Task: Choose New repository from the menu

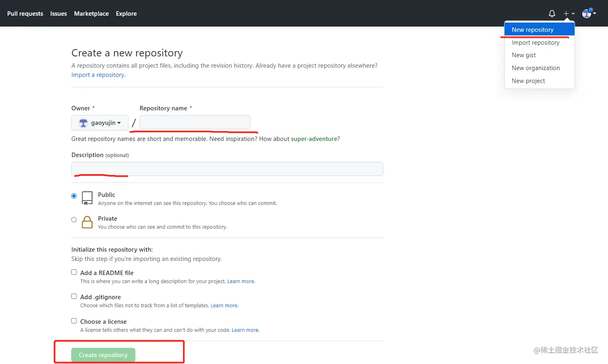Action: [x=532, y=30]
